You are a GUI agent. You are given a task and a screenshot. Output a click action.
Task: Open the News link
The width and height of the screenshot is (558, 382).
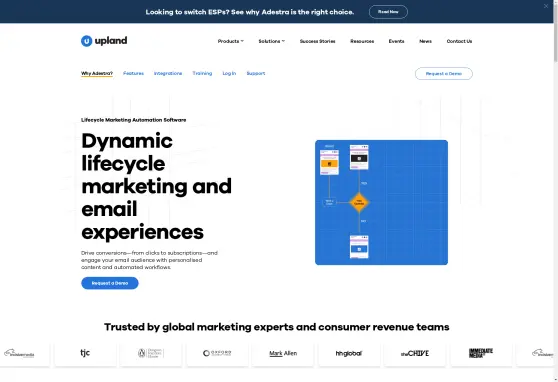tap(425, 41)
